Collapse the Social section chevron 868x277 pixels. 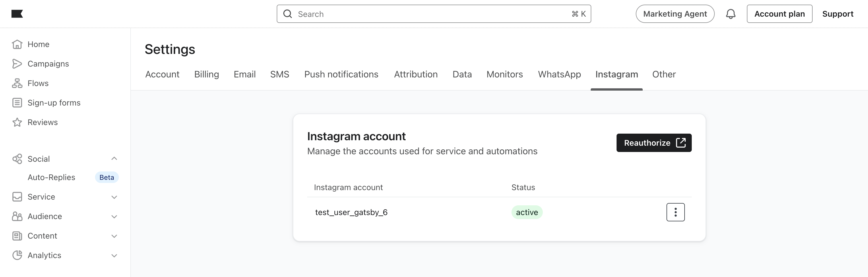tap(114, 159)
